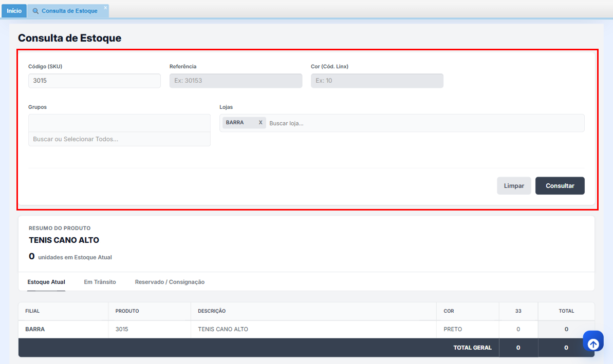This screenshot has width=613, height=364.
Task: Click the Cor (Cód. Linx) field
Action: [377, 81]
